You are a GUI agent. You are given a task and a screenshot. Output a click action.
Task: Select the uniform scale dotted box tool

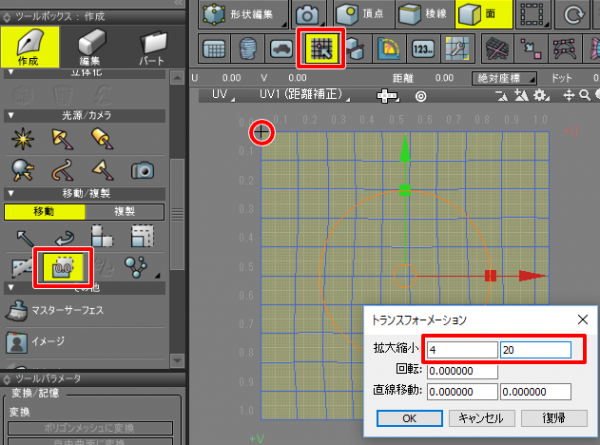[x=142, y=236]
